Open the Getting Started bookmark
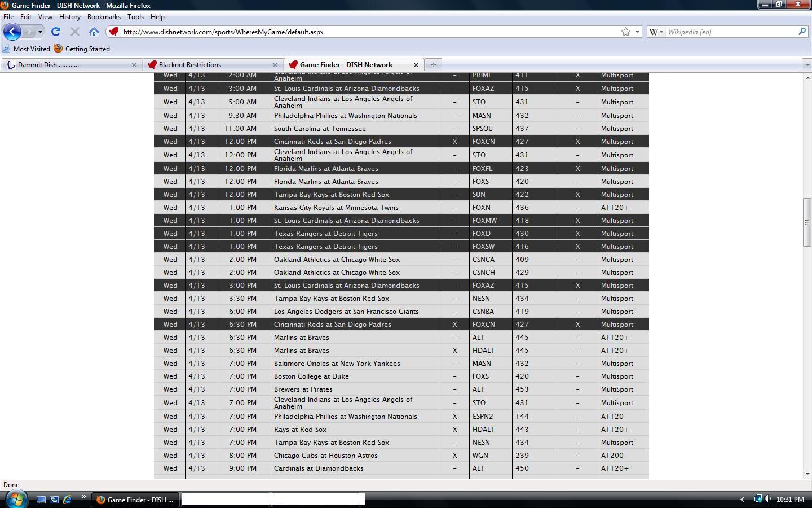The height and width of the screenshot is (508, 812). (82, 49)
